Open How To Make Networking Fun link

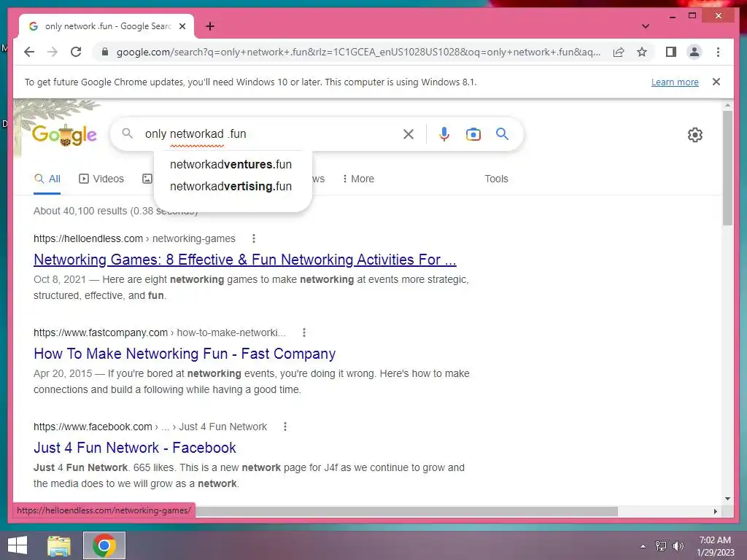coord(185,354)
